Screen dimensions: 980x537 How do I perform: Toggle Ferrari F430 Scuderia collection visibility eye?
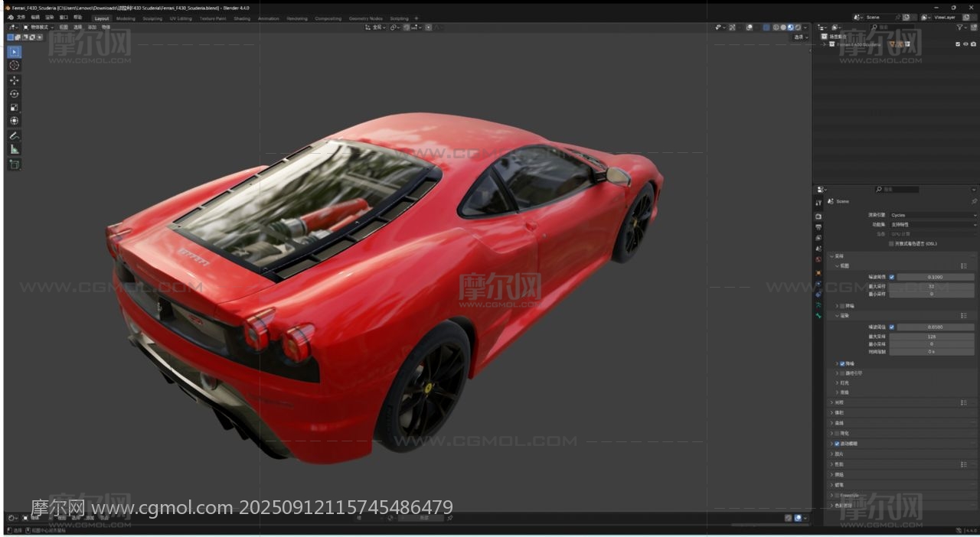pos(965,44)
